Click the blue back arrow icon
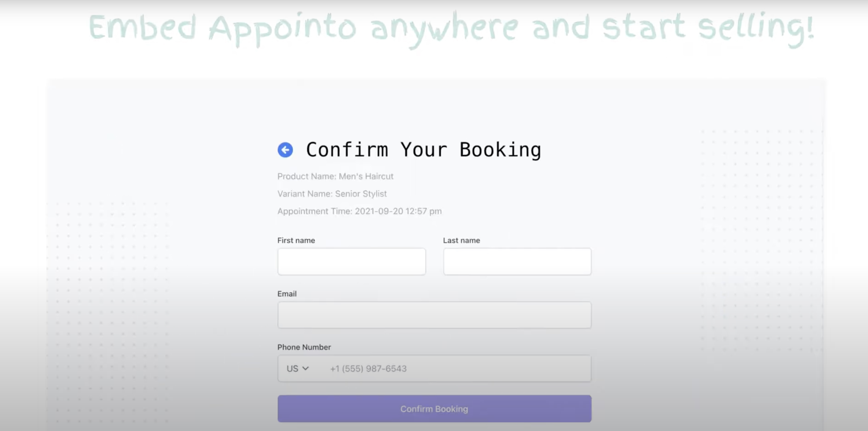 (x=285, y=150)
